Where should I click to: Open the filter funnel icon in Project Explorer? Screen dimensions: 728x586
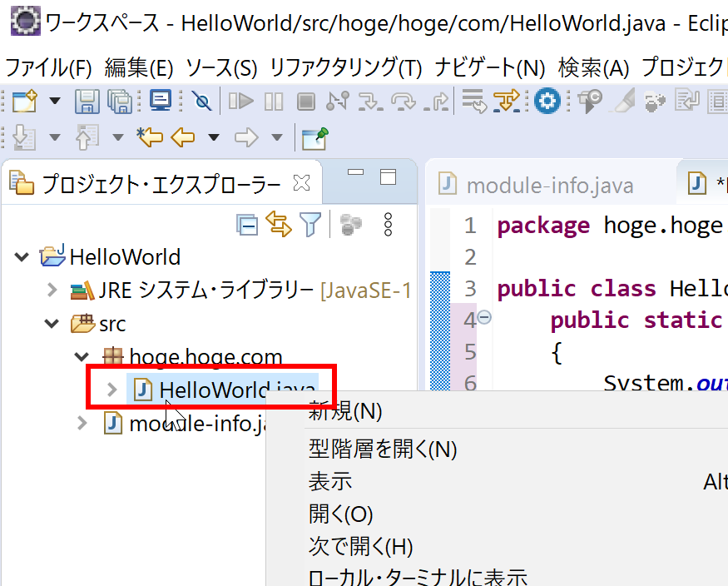[x=310, y=224]
